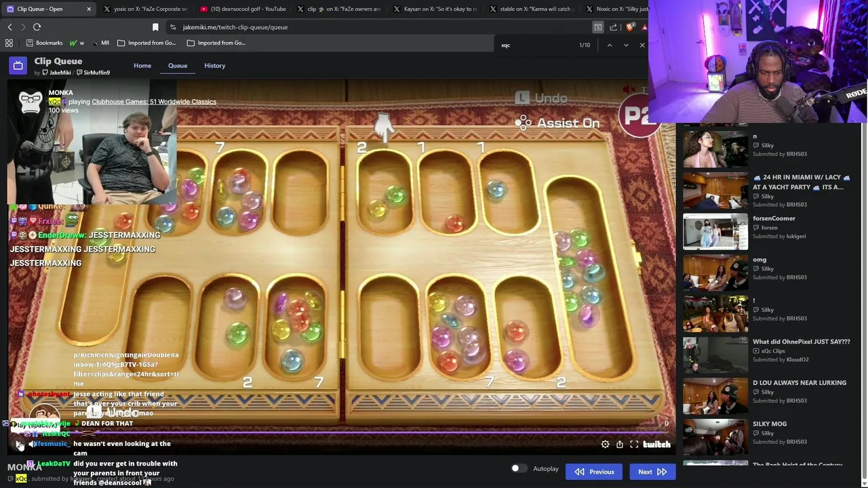Share the clip via share icon
Viewport: 868px width, 488px height.
[620, 445]
